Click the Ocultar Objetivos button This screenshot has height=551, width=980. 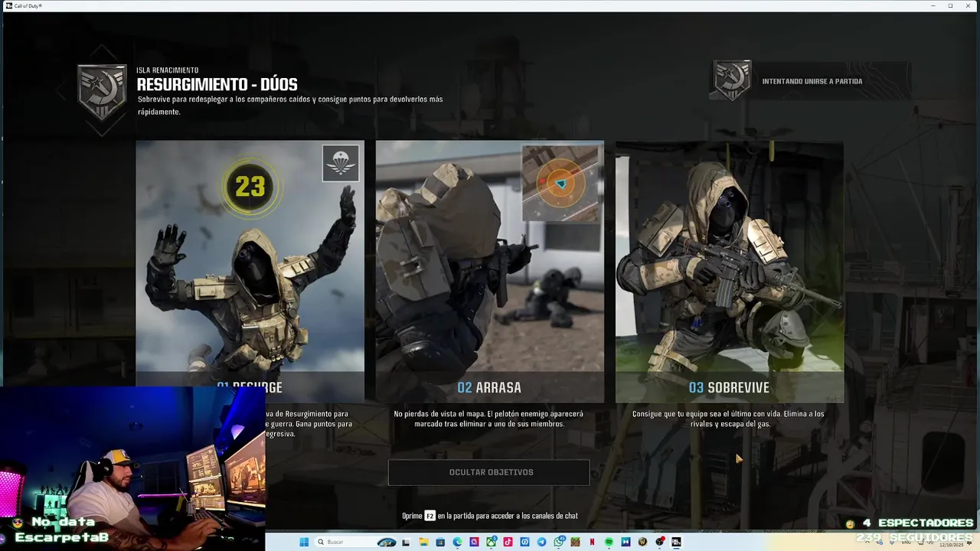(488, 472)
